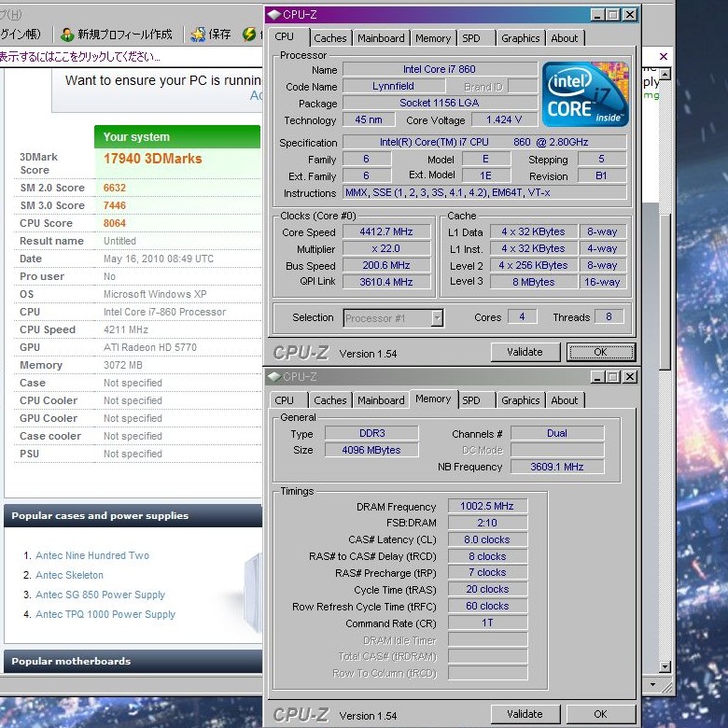Click the Command Rate 1T value
Viewport: 728px width, 728px height.
click(x=487, y=623)
